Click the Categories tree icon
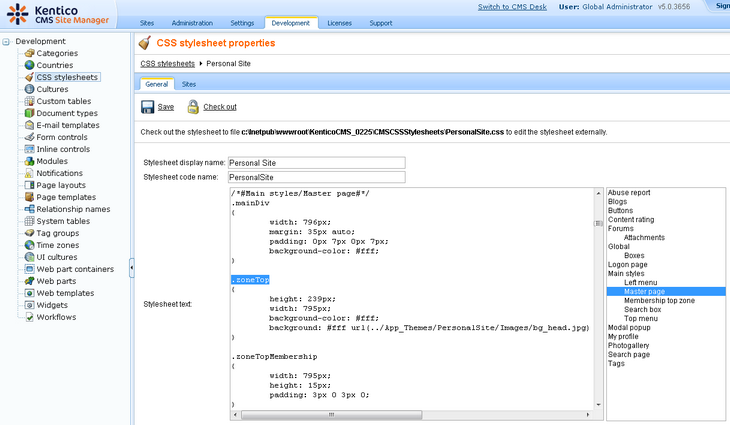Image resolution: width=730 pixels, height=425 pixels. pos(29,53)
